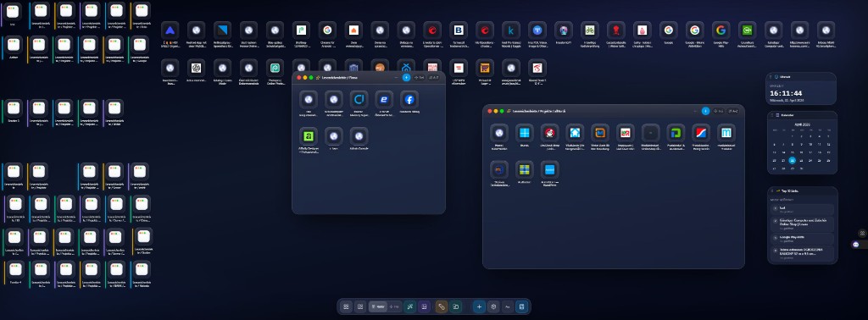Open the Admin Console bookmark in Firma window
868x320 pixels.
[x=359, y=136]
